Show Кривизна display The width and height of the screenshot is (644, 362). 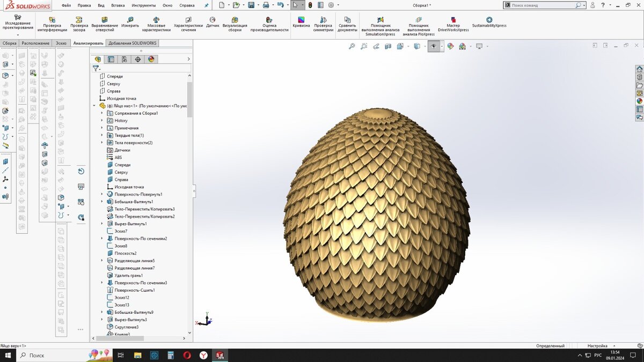[301, 22]
